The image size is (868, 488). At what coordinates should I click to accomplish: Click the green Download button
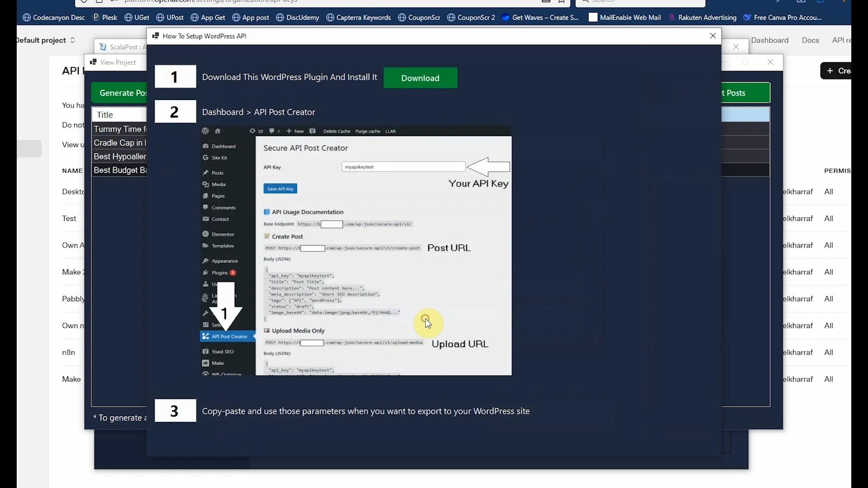420,78
